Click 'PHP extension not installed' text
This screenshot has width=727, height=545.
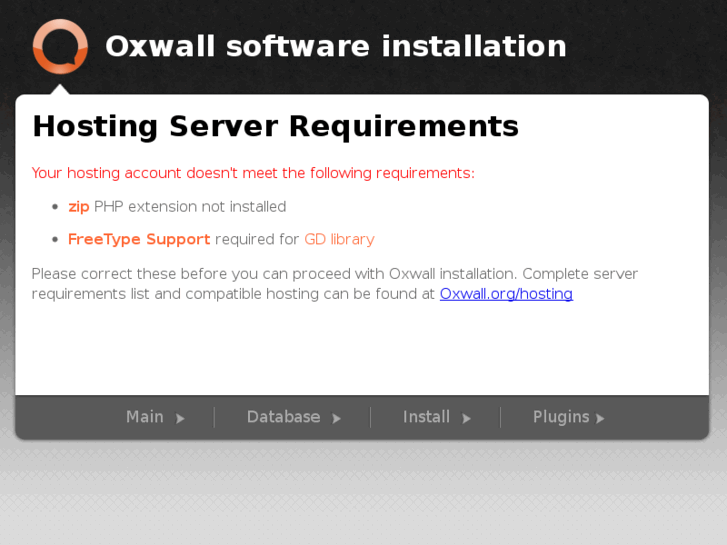[190, 207]
